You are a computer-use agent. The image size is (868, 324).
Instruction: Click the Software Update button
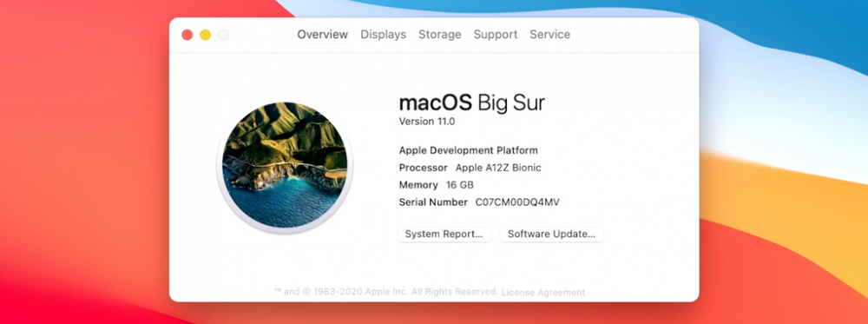551,235
